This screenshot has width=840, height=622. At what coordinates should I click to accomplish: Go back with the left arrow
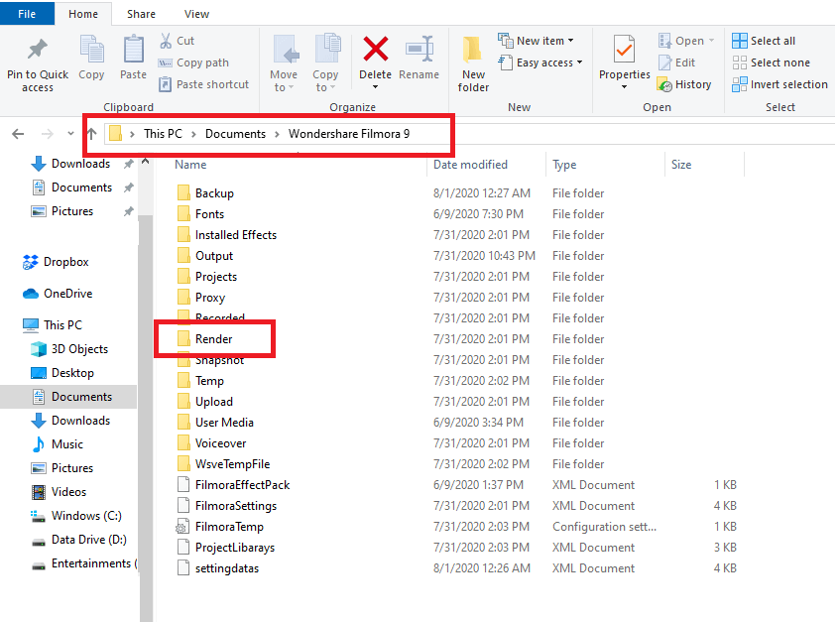click(x=18, y=133)
